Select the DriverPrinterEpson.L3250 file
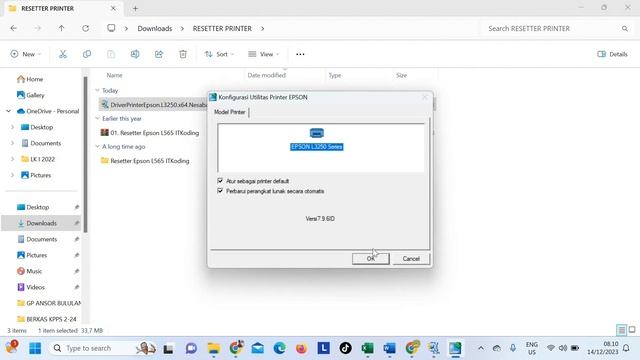Screen dimensions: 640x360 154,105
